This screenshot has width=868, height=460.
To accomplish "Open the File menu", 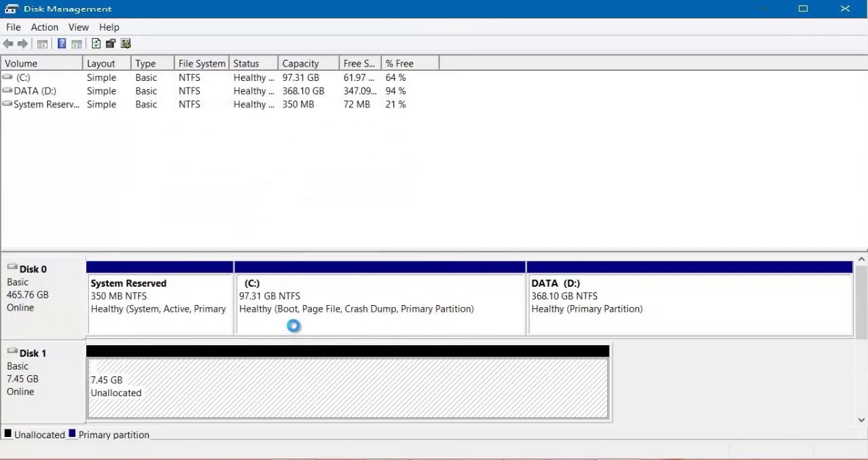I will (13, 27).
